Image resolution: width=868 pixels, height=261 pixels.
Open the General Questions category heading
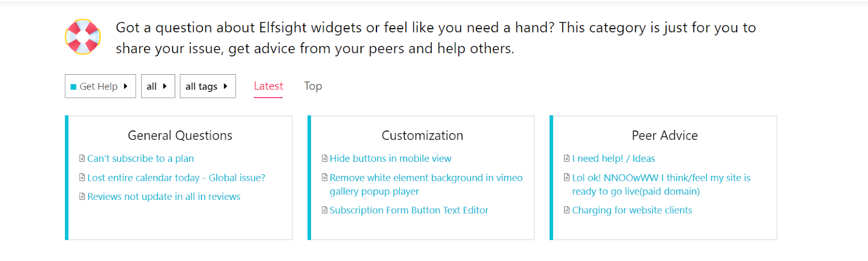[x=180, y=135]
